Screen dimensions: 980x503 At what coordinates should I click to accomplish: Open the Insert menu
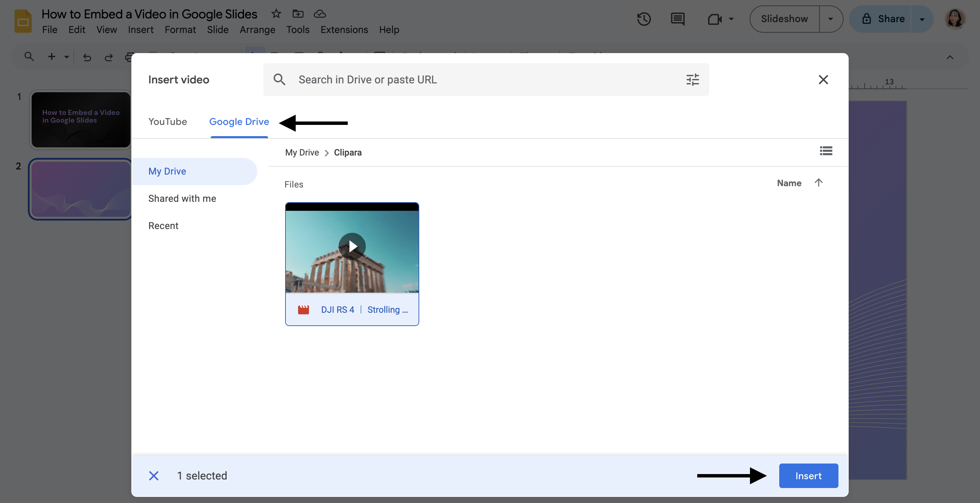pyautogui.click(x=141, y=30)
